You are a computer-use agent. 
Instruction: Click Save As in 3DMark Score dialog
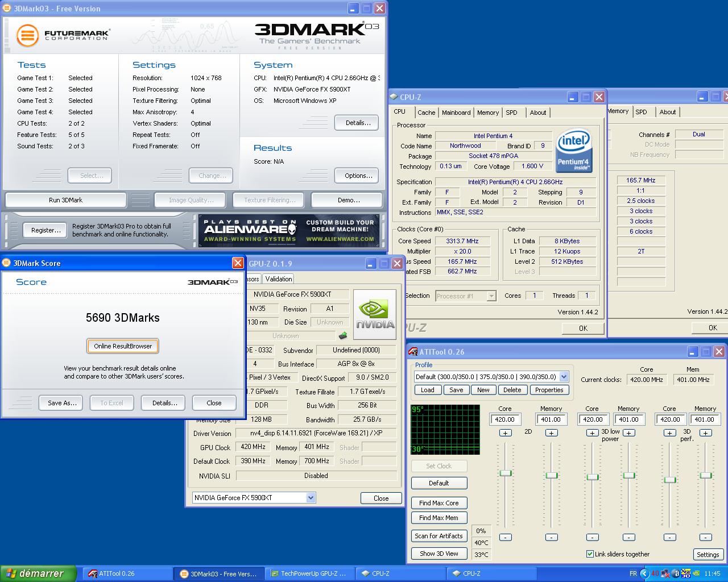[62, 403]
